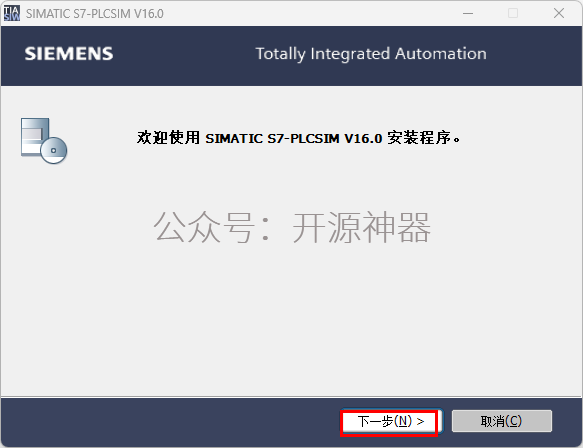Click the CD disc on the installer icon
The width and height of the screenshot is (583, 448).
click(54, 150)
